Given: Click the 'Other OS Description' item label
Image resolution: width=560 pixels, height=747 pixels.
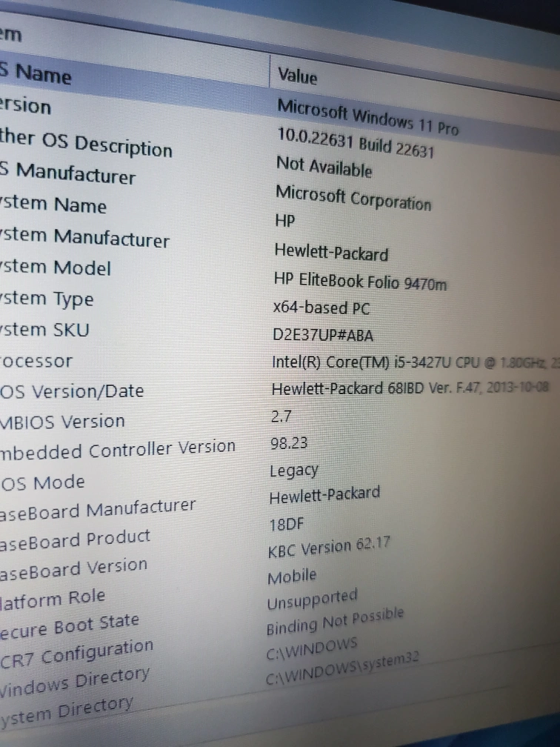Looking at the screenshot, I should pyautogui.click(x=86, y=144).
